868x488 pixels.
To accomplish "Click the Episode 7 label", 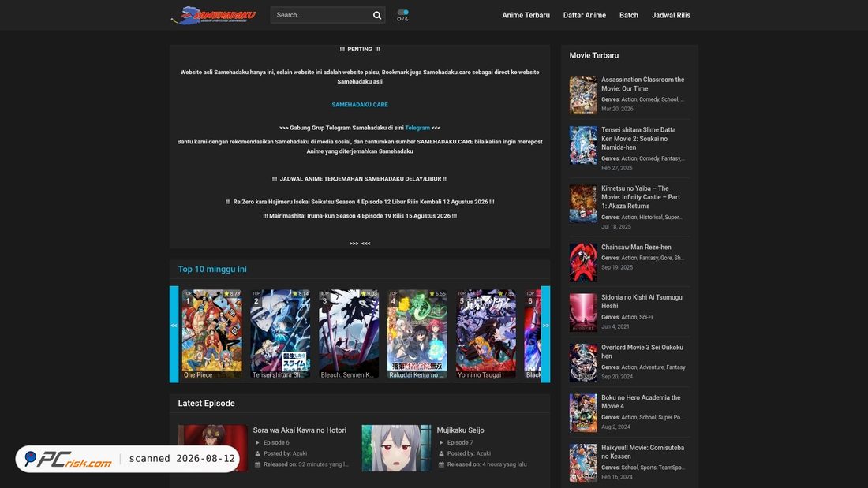I will pos(460,442).
